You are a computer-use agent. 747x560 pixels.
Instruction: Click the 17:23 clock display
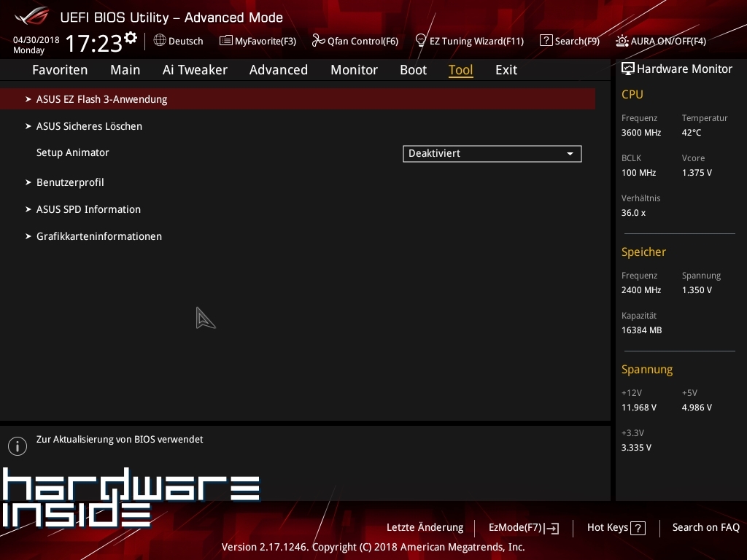pyautogui.click(x=94, y=43)
